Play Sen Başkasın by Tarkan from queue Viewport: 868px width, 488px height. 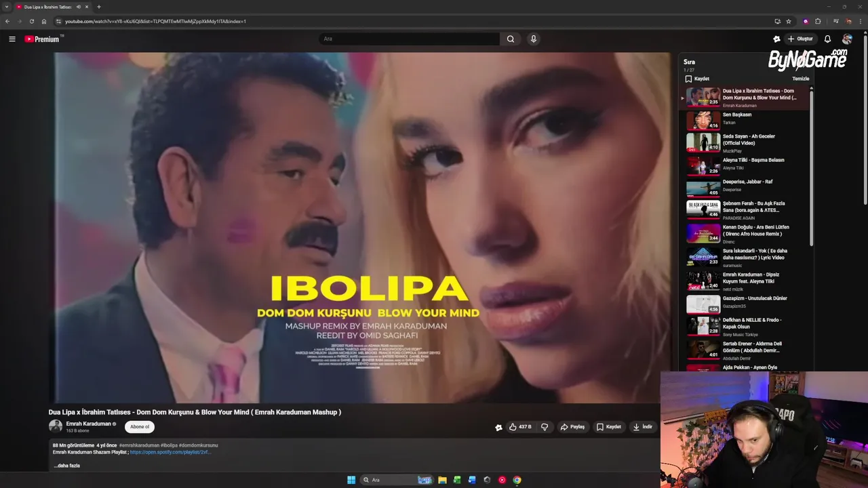pos(746,120)
